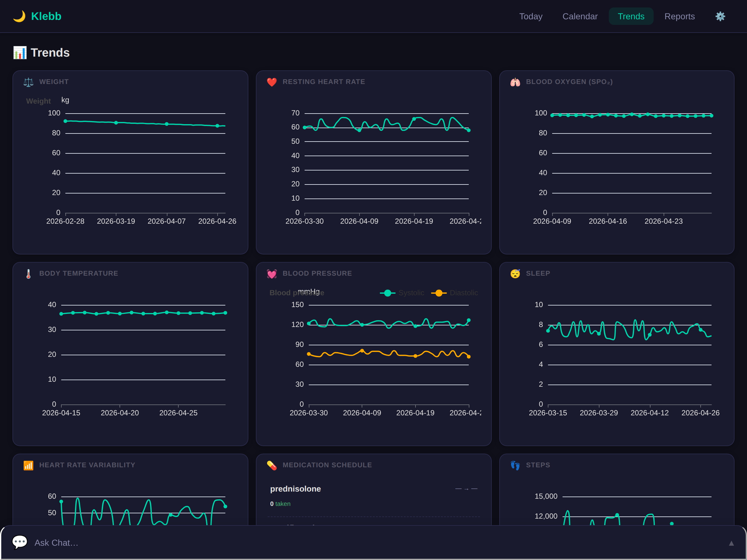Click the Sleep sleeping-face icon
Image resolution: width=747 pixels, height=560 pixels.
coord(515,274)
